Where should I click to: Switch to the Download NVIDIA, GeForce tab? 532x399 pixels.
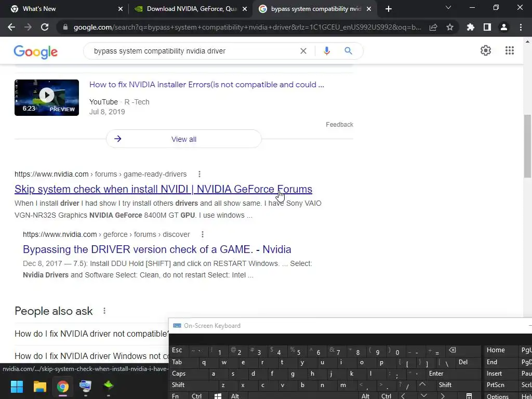(191, 9)
